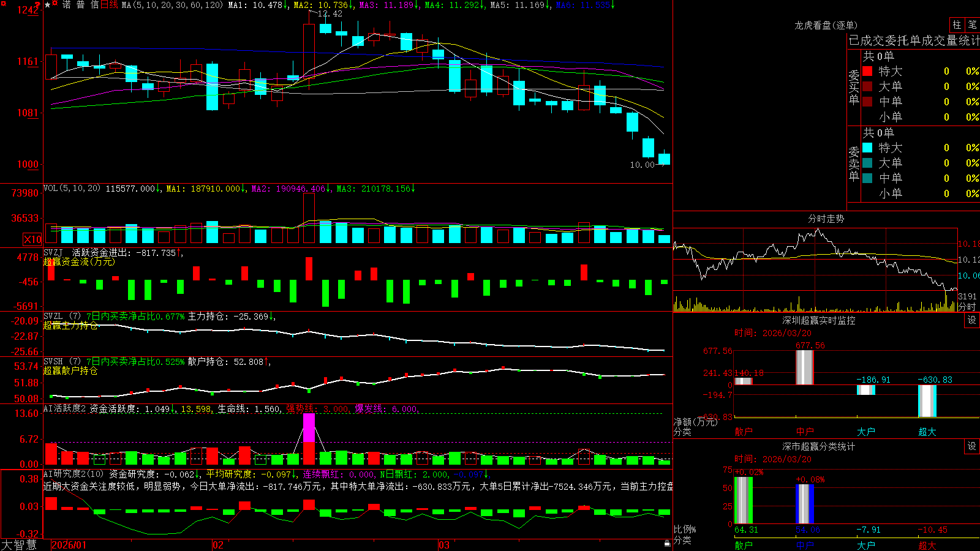Click the SVZJ indicator name

pos(53,252)
